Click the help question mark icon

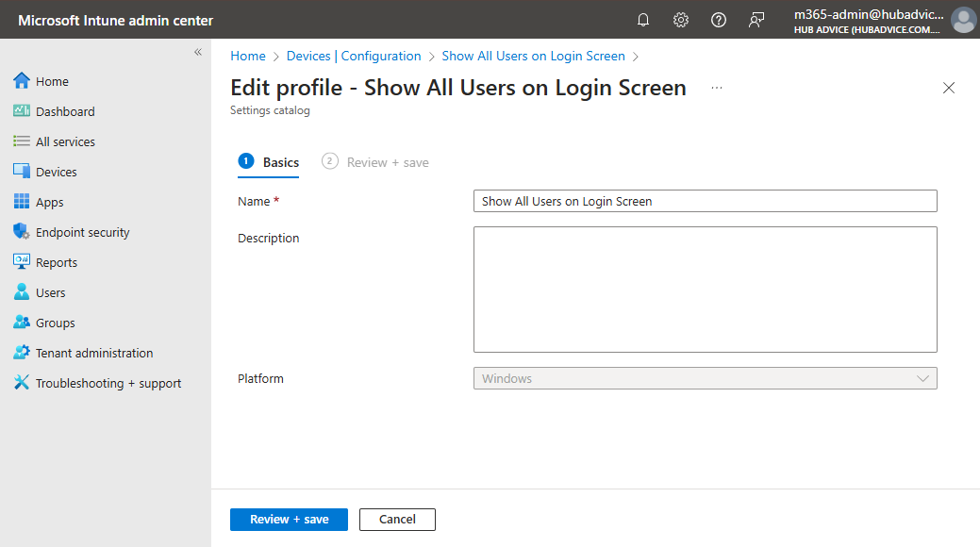click(x=719, y=20)
